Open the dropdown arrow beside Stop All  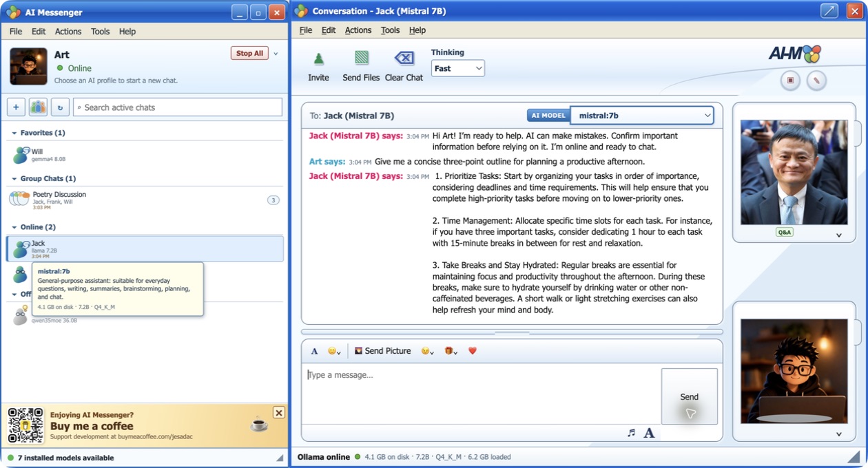(x=276, y=54)
